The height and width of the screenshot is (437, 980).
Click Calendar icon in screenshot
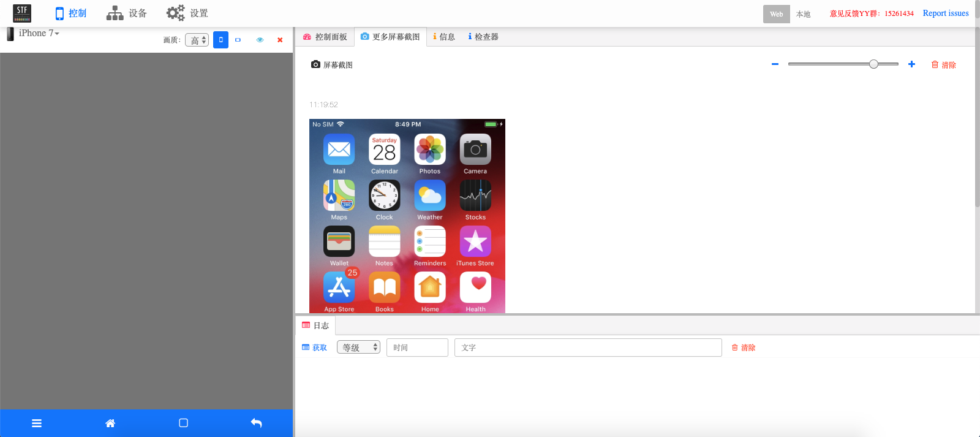pos(385,150)
